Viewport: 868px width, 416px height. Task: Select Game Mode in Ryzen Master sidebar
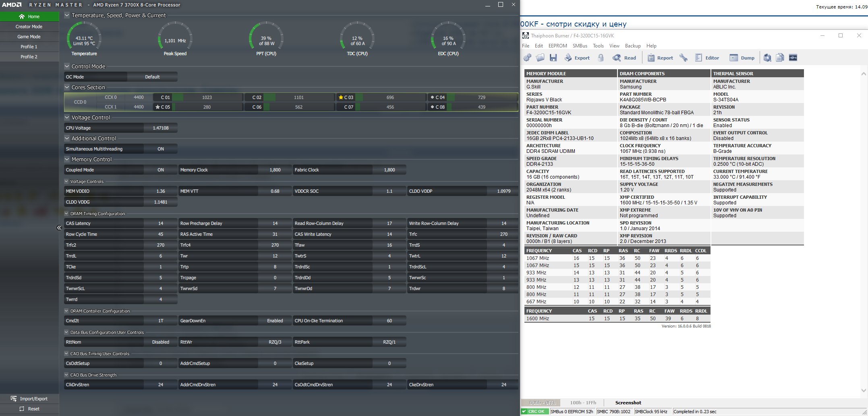29,37
